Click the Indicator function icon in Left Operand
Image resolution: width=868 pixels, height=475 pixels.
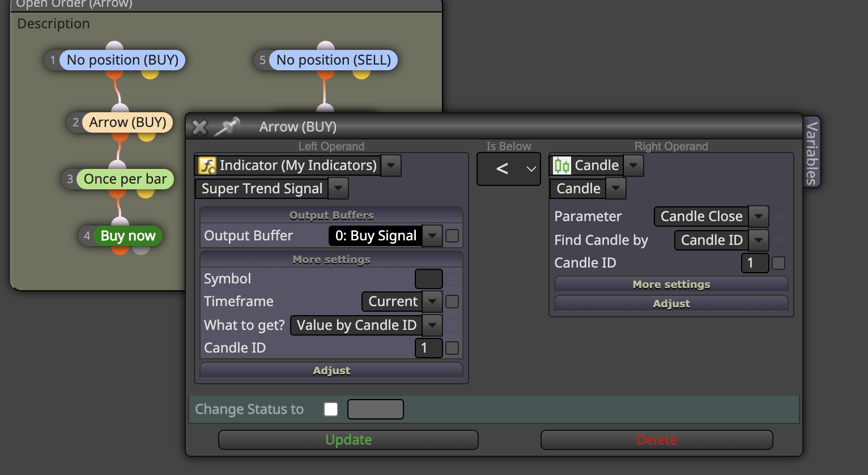click(x=207, y=166)
